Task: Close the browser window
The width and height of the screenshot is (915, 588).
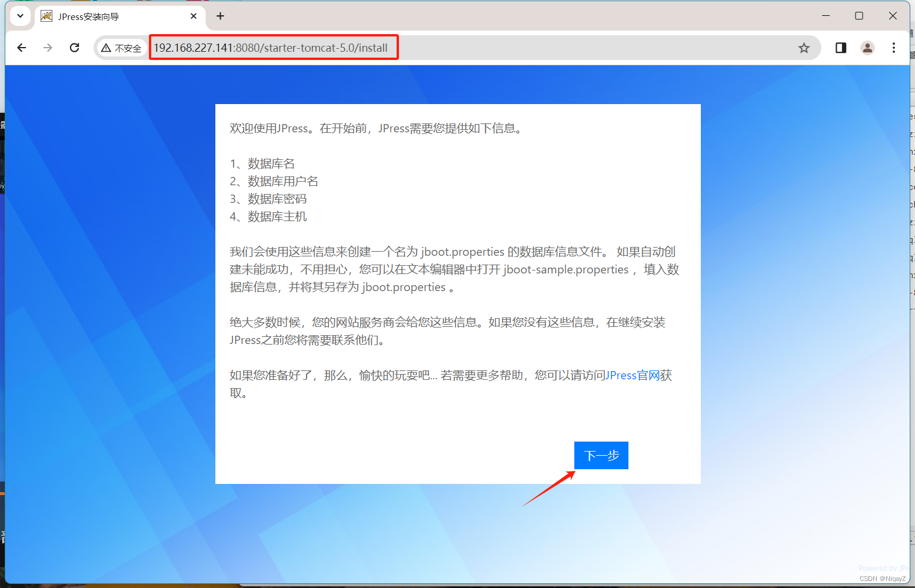Action: click(893, 16)
